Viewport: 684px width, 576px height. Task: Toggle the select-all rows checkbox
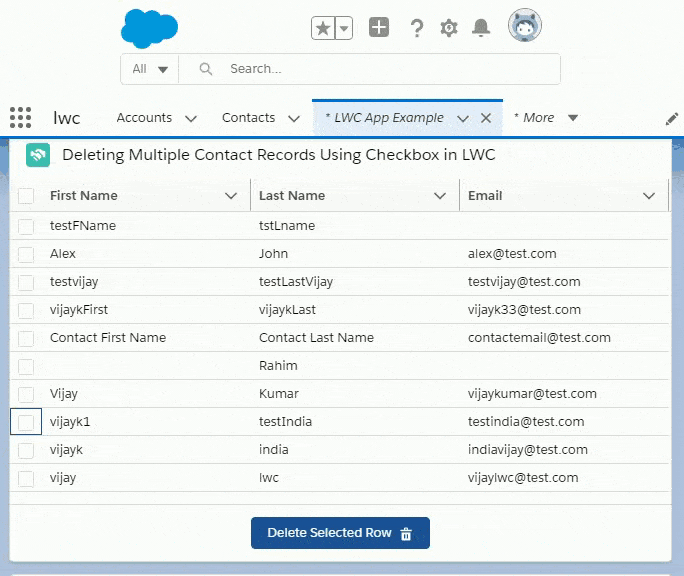coord(26,195)
